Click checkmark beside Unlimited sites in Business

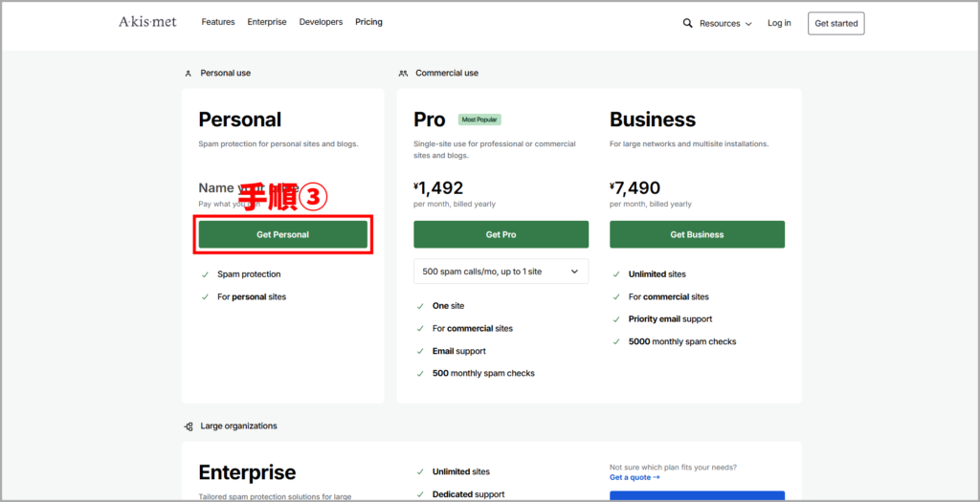(x=616, y=274)
